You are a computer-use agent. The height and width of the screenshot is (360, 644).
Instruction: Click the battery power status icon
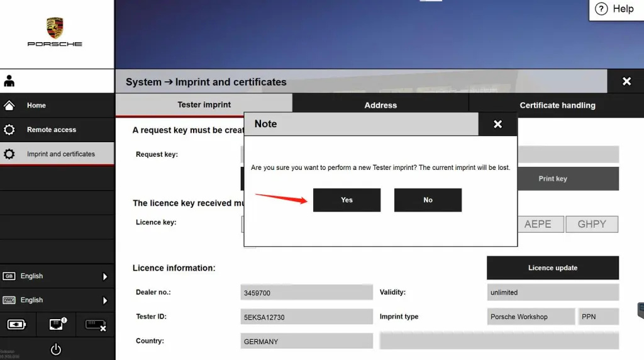(17, 325)
